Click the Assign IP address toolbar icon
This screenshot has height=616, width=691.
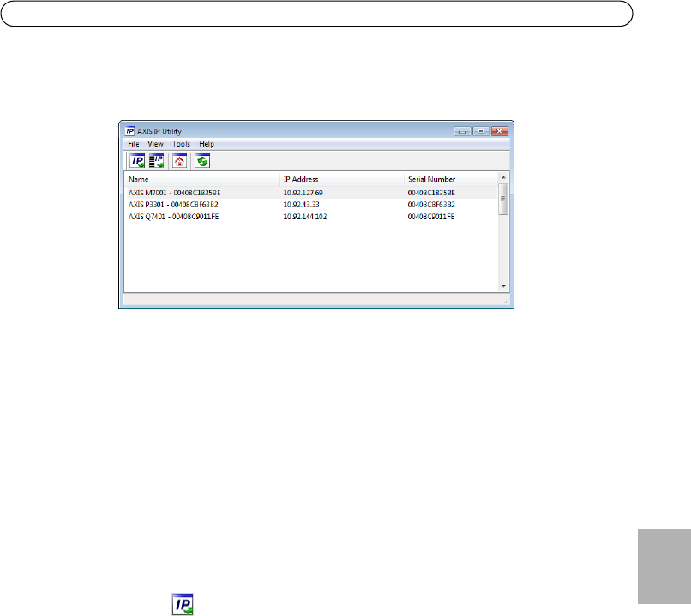pyautogui.click(x=137, y=161)
